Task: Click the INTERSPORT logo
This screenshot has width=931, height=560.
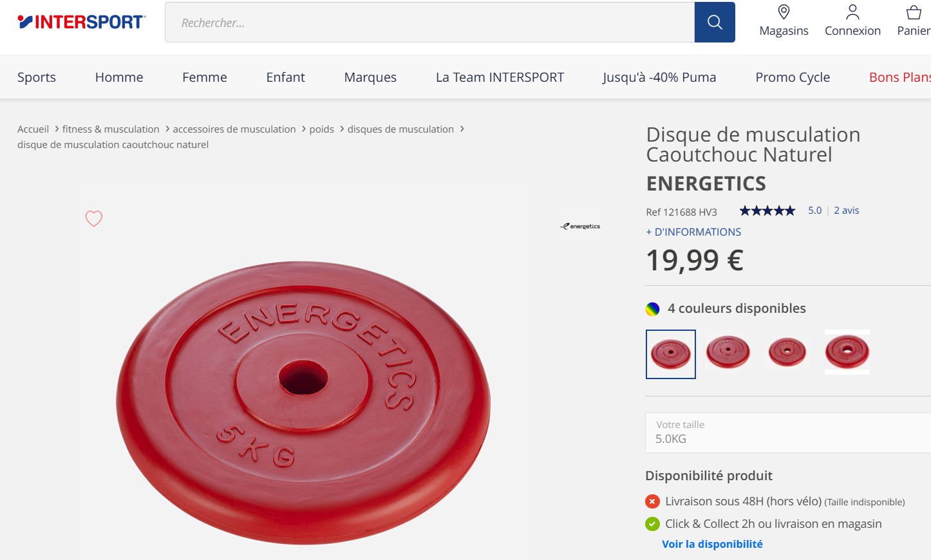Action: [x=82, y=22]
